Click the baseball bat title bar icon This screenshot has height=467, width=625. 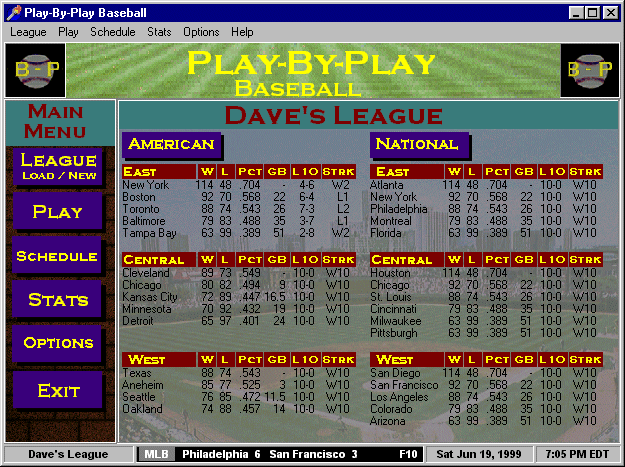coord(14,13)
